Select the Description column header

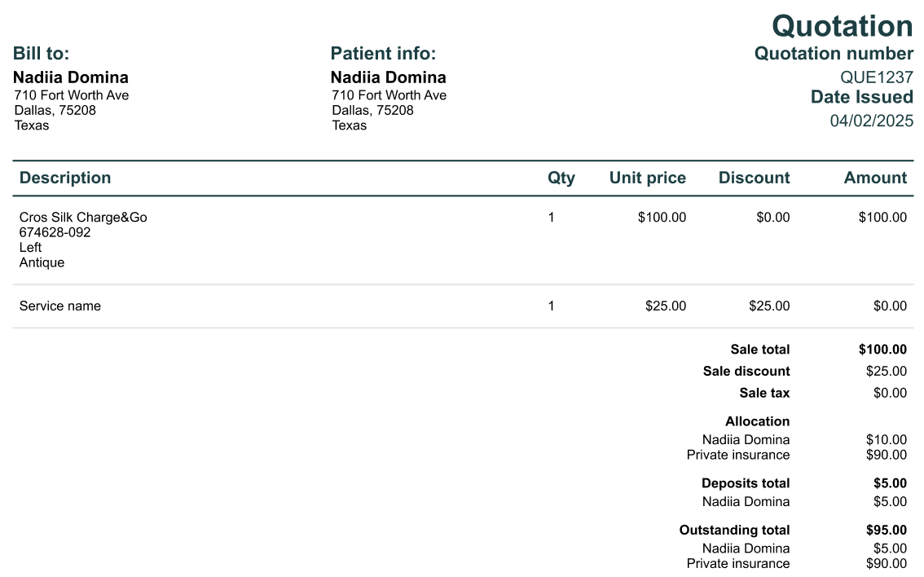pyautogui.click(x=65, y=178)
